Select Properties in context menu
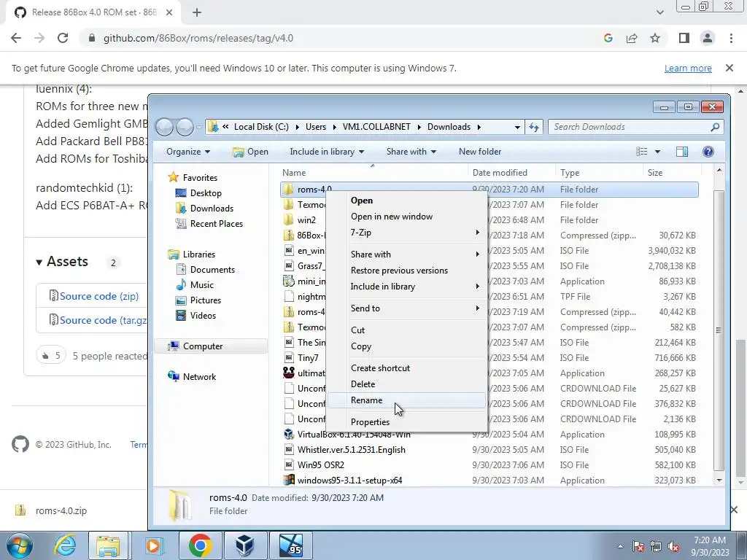Image resolution: width=747 pixels, height=560 pixels. pos(406,422)
